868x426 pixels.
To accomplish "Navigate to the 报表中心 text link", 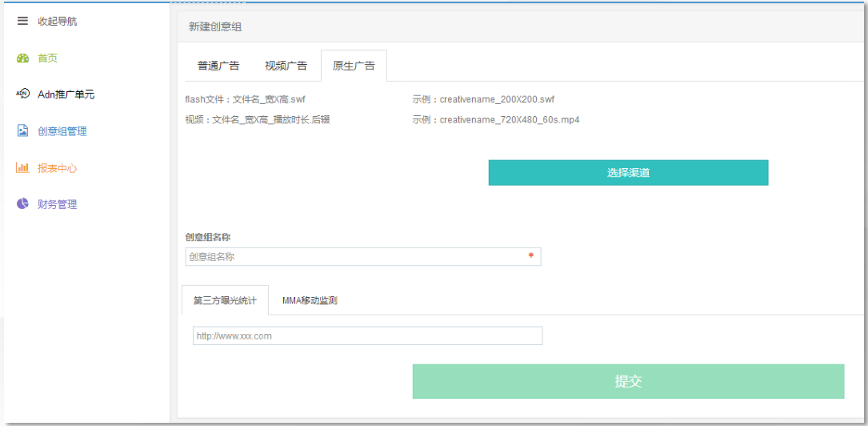I will pyautogui.click(x=58, y=168).
